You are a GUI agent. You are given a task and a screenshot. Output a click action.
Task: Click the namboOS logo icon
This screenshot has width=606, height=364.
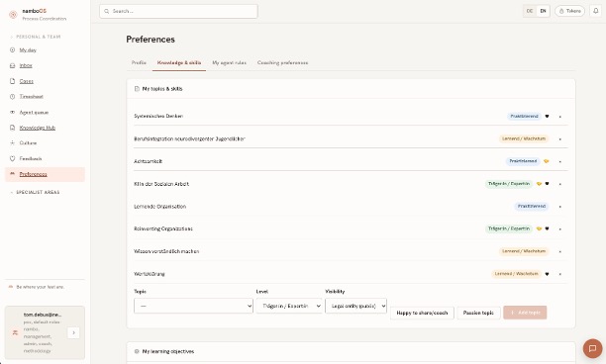(13, 14)
